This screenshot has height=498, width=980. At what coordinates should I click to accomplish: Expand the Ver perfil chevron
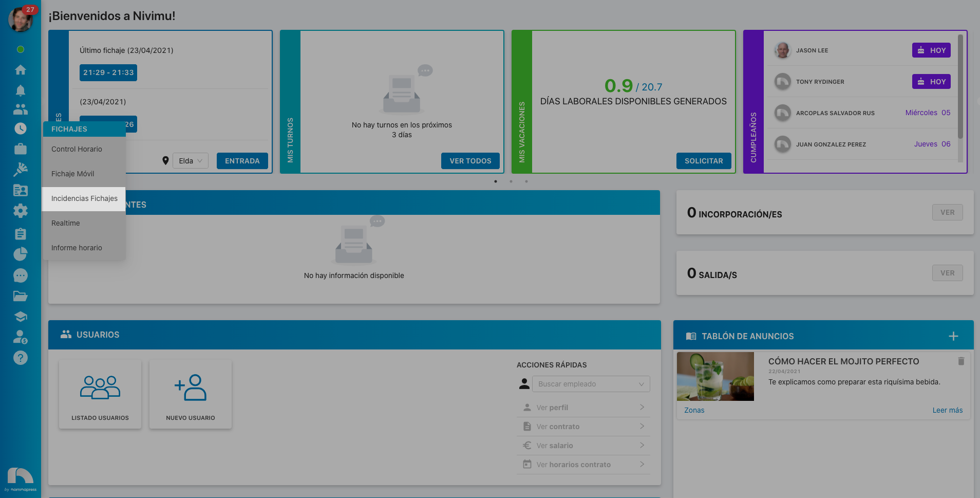[642, 407]
